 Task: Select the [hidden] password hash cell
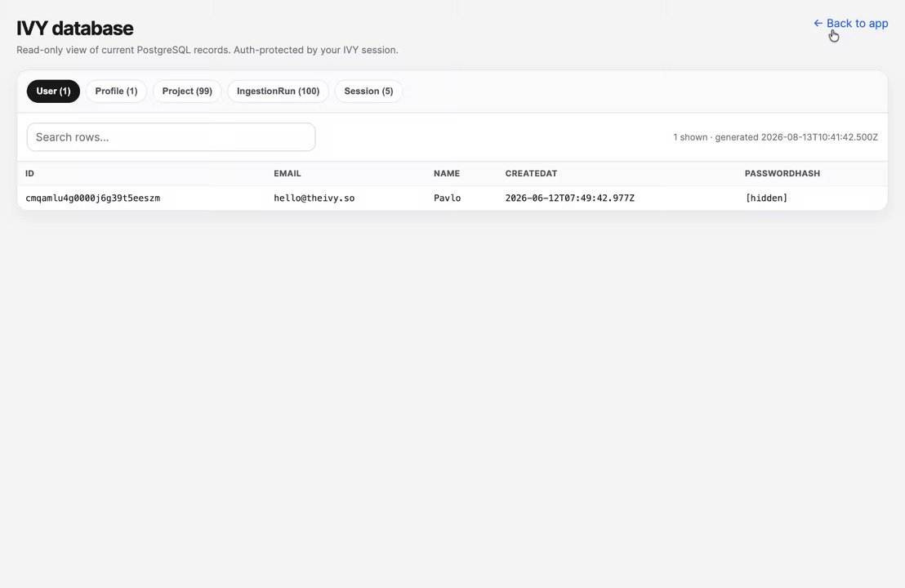coord(766,198)
